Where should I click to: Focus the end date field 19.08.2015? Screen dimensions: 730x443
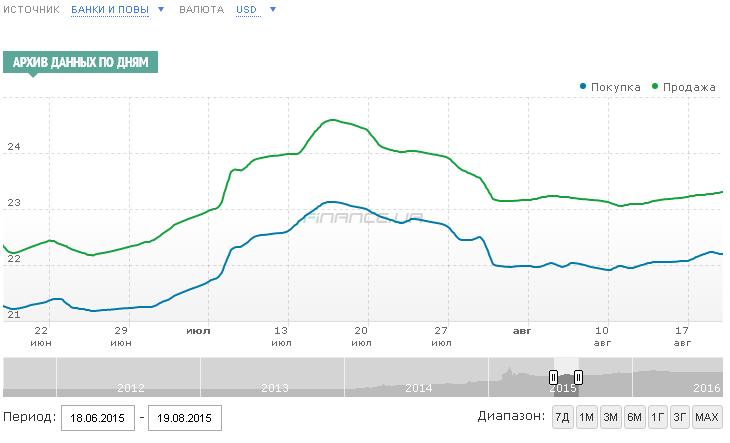coord(184,417)
